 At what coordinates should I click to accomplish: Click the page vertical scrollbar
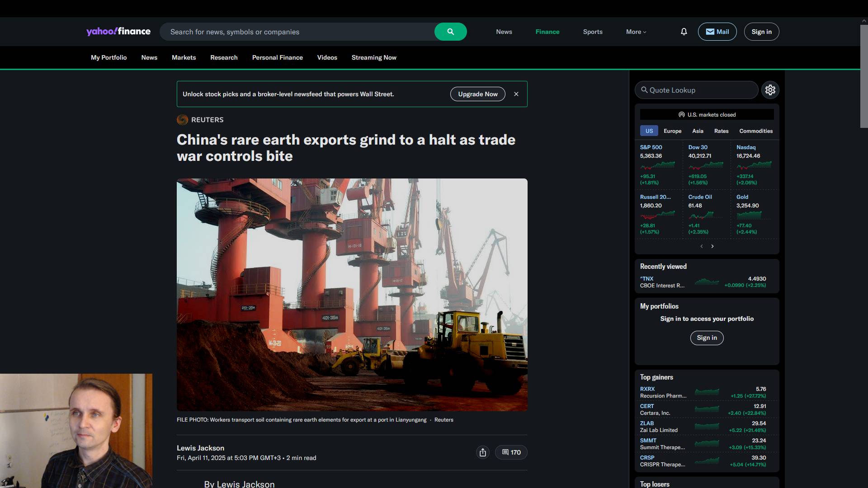click(864, 76)
